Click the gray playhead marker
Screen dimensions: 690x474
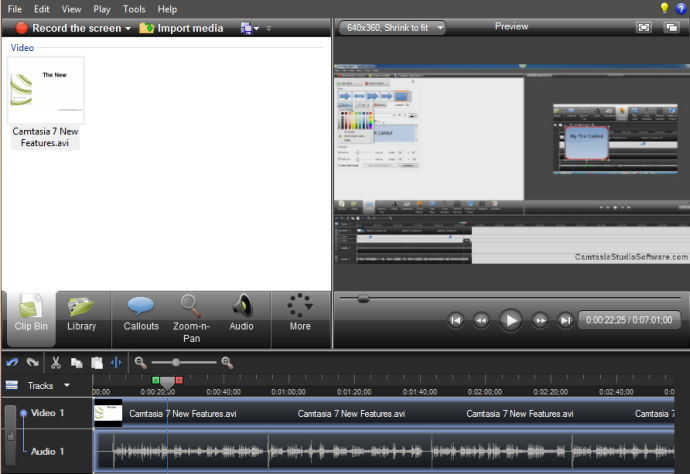167,382
